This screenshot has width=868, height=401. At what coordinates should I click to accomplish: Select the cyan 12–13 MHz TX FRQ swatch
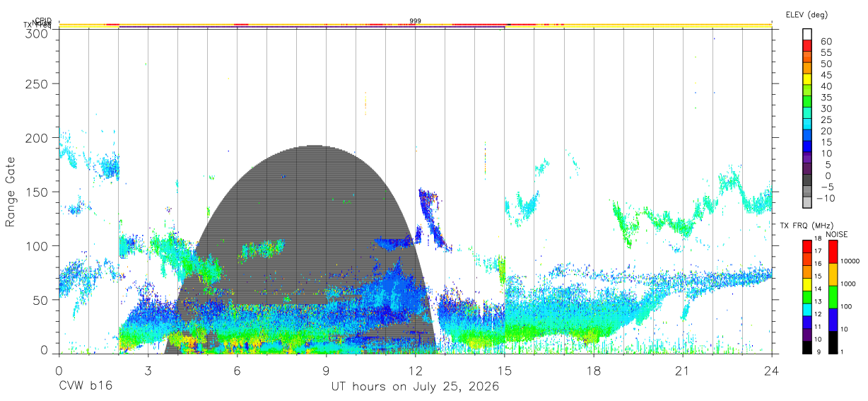[x=807, y=309]
